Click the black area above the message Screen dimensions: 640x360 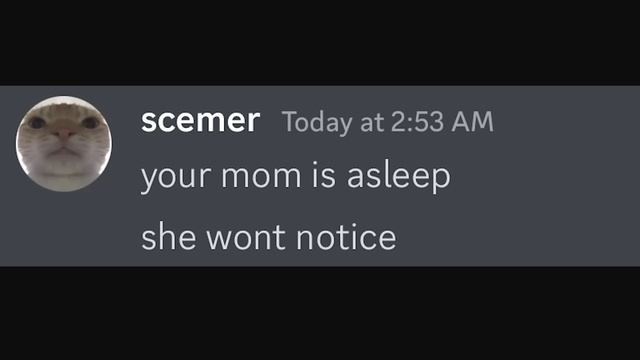point(320,41)
